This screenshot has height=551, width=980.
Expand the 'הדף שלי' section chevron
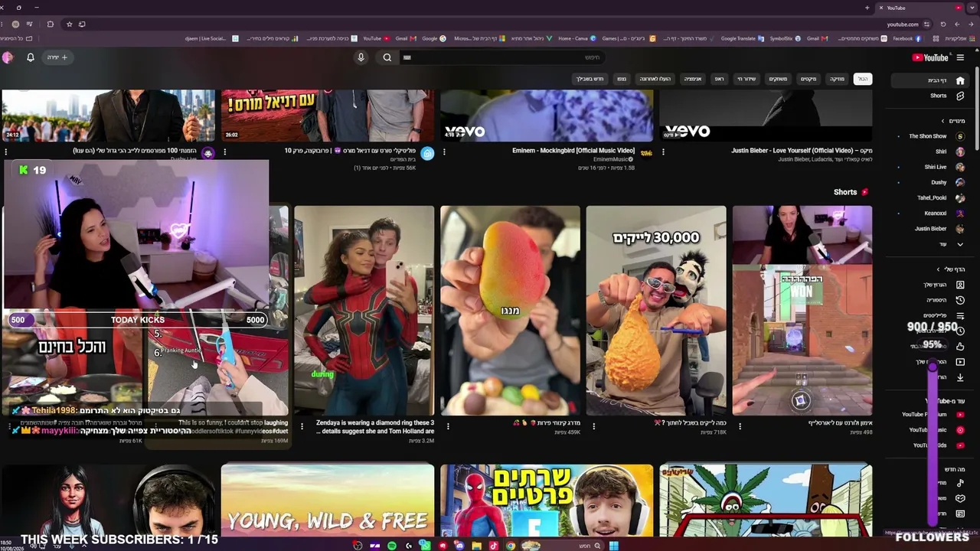click(x=938, y=269)
